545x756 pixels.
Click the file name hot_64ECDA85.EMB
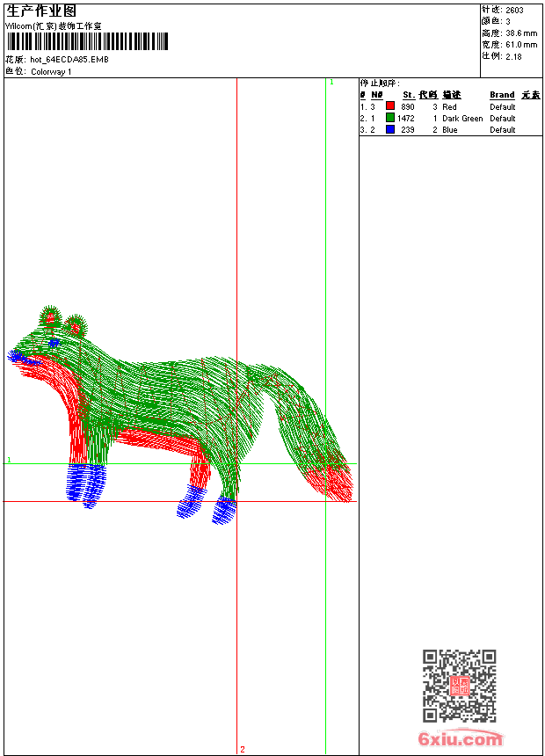[69, 60]
